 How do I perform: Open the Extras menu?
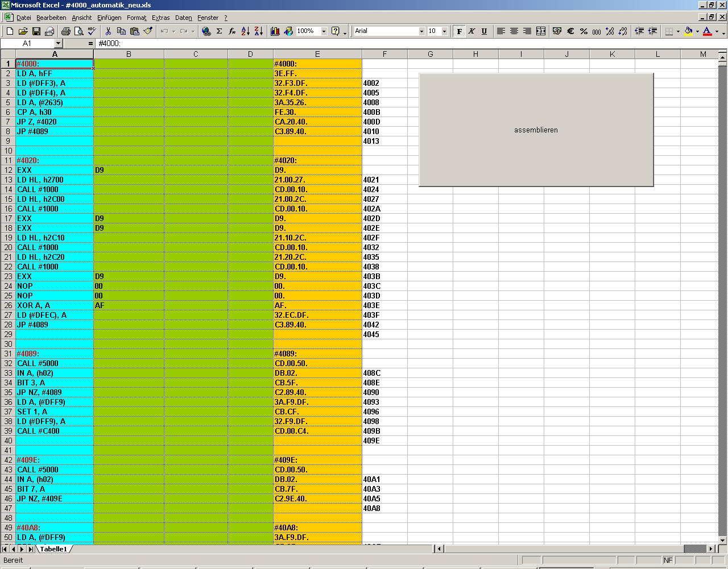coord(160,18)
